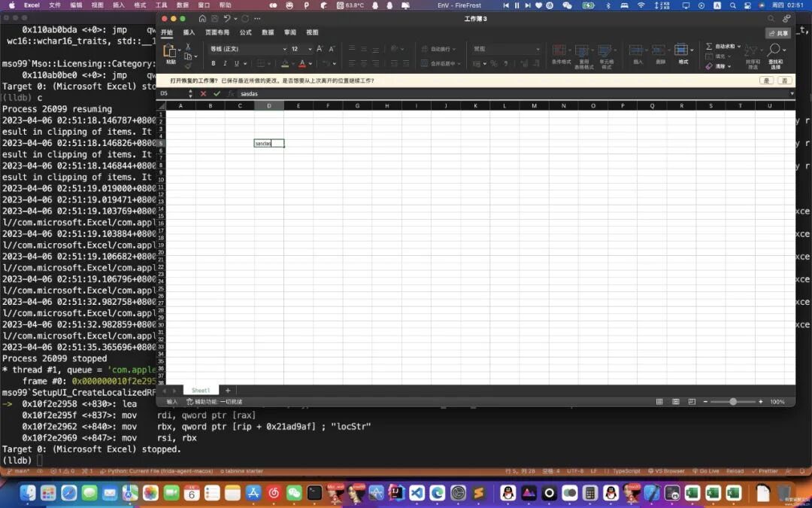
Task: Click the Format Painter brush icon
Action: tap(188, 65)
